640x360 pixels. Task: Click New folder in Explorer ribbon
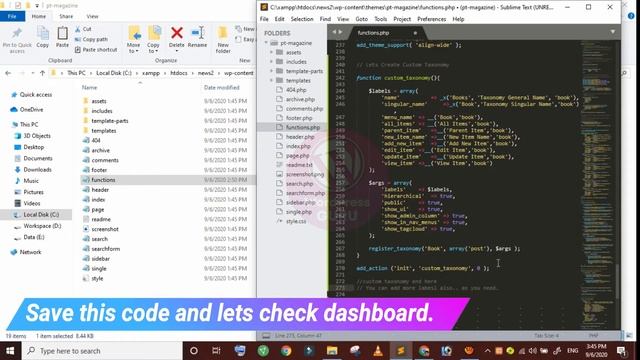(223, 40)
